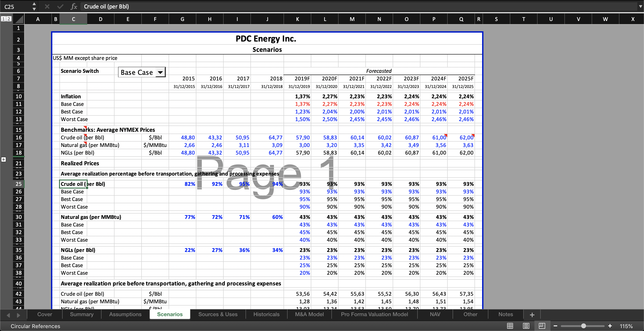Select column Q header
The height and width of the screenshot is (331, 644).
461,19
